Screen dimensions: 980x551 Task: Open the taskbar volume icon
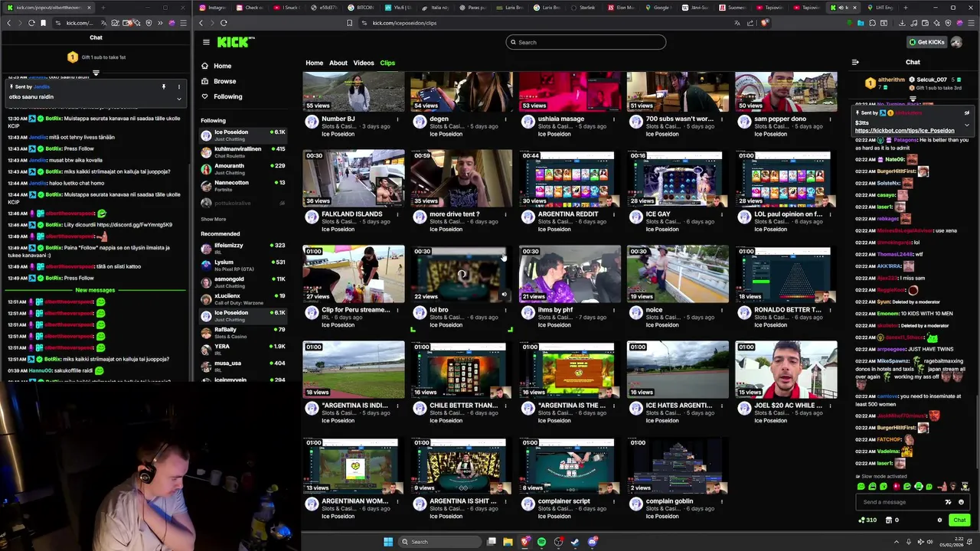point(928,542)
